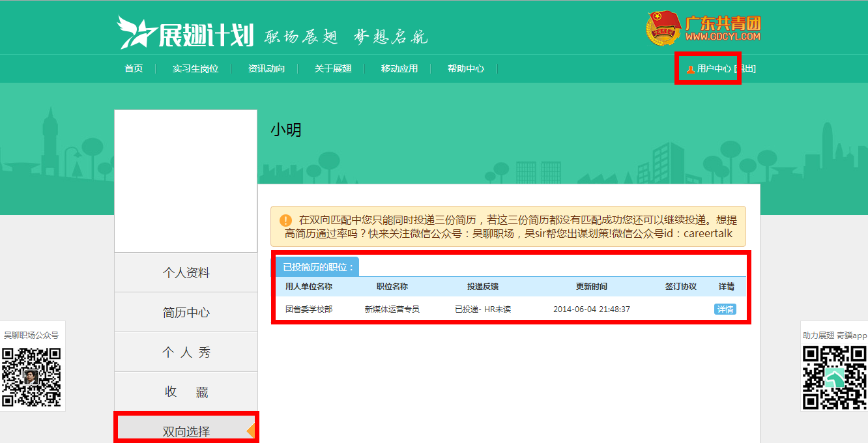The image size is (868, 443).
Task: Click the orange user icon beside 用户中心
Action: point(690,69)
